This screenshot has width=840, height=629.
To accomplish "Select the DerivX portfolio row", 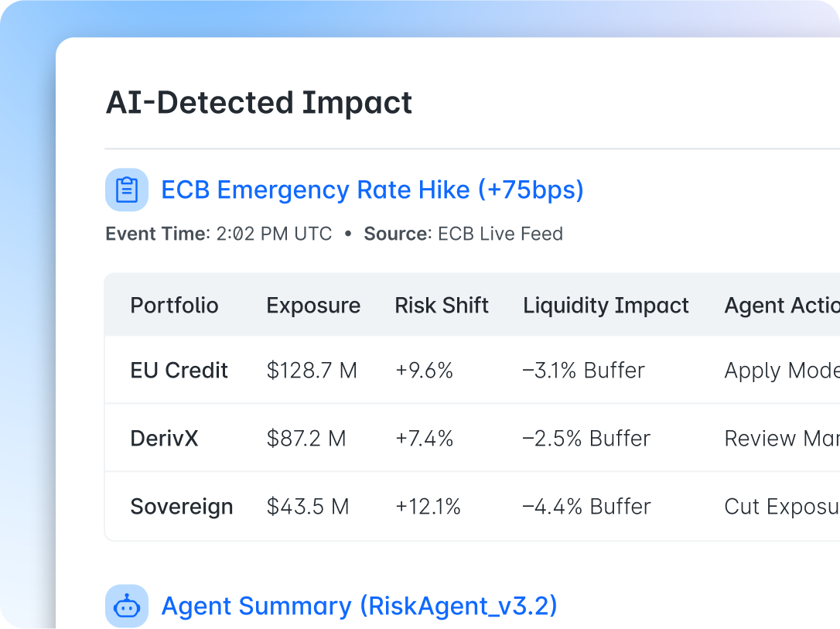I will pyautogui.click(x=164, y=439).
